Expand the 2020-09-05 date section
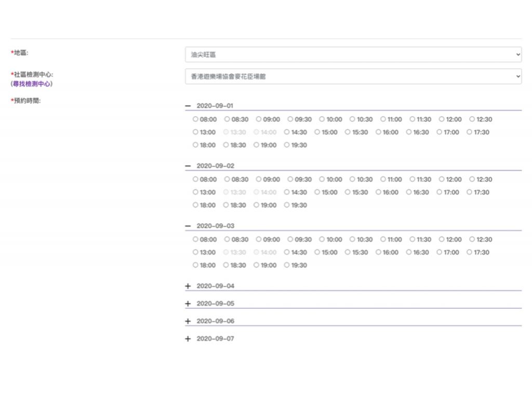Screen dimensions: 532x398 pos(188,304)
